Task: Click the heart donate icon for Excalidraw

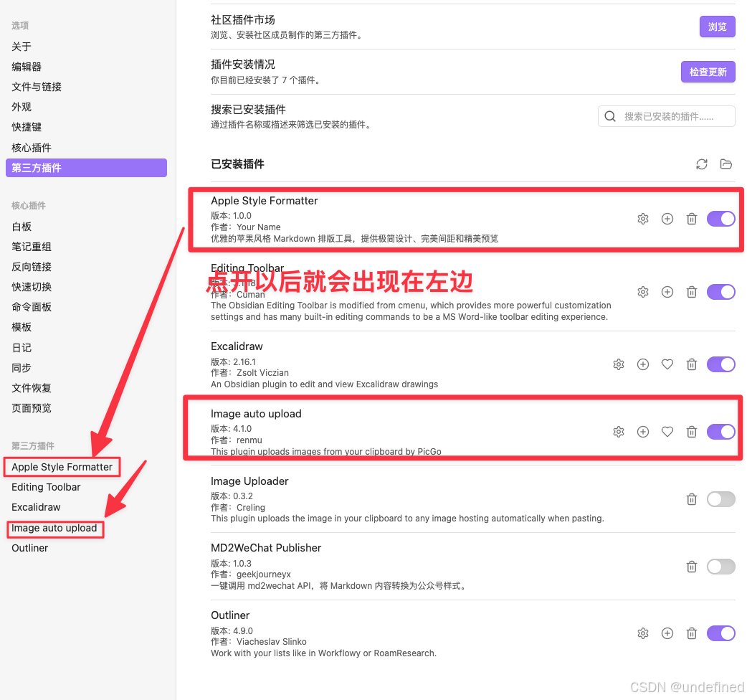Action: click(667, 364)
